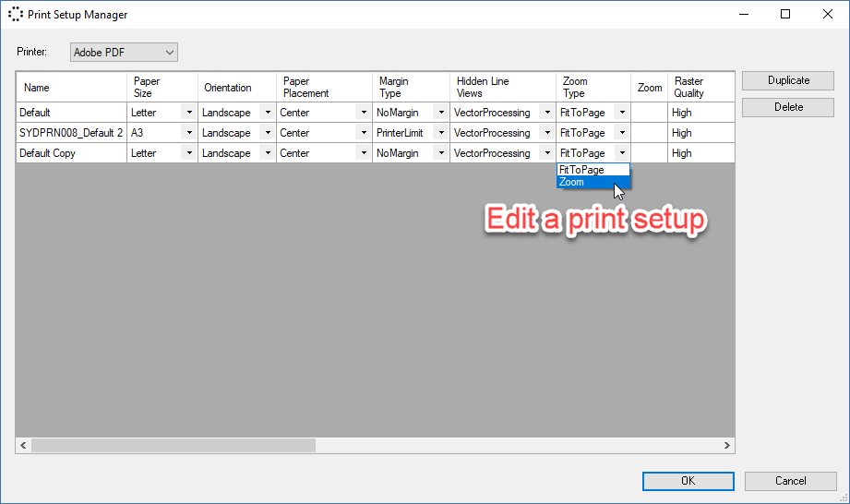Open Hidden Line Views dropdown for SYDPRN008_Default 2 row
This screenshot has width=850, height=504.
[547, 133]
